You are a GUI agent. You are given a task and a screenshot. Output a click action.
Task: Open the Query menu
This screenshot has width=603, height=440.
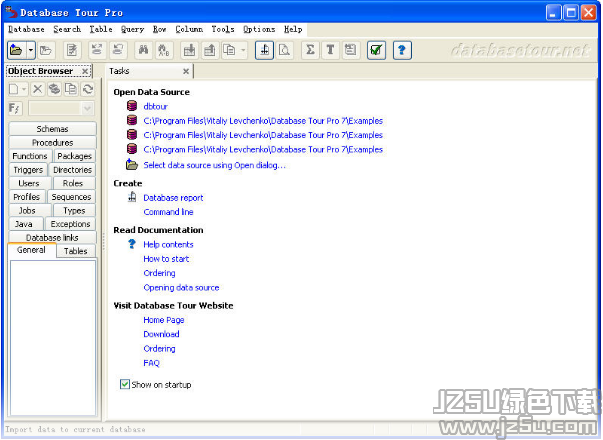coord(133,29)
